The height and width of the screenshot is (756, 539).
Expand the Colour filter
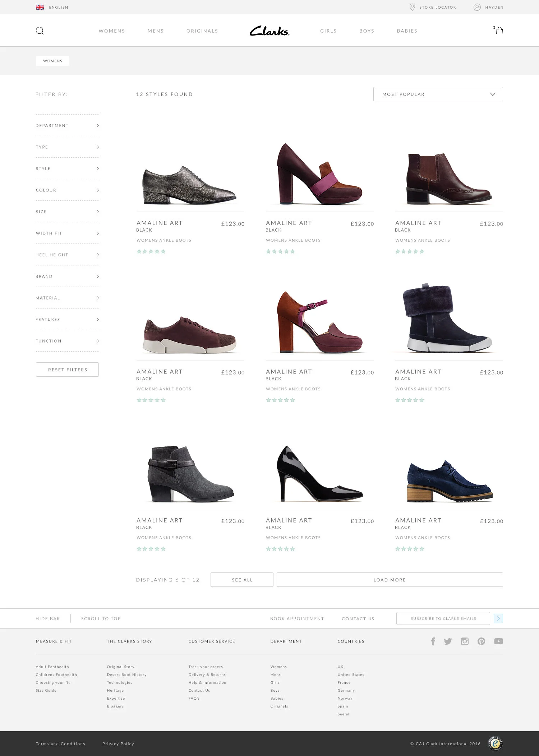[67, 190]
